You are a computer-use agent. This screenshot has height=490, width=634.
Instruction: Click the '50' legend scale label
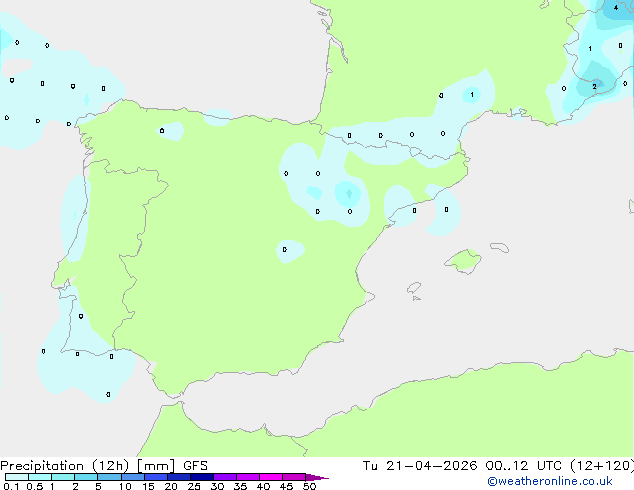tap(309, 486)
